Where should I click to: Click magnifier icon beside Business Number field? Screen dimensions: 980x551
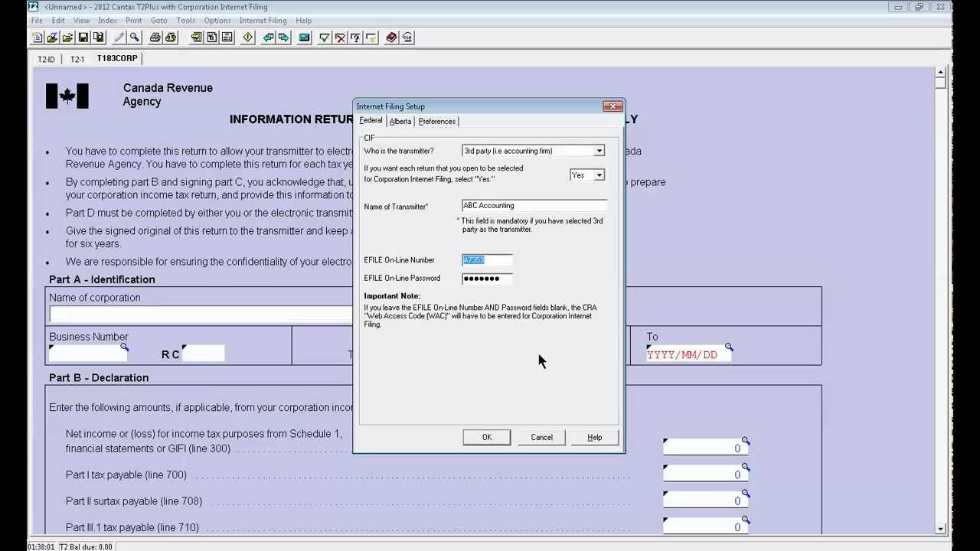124,347
